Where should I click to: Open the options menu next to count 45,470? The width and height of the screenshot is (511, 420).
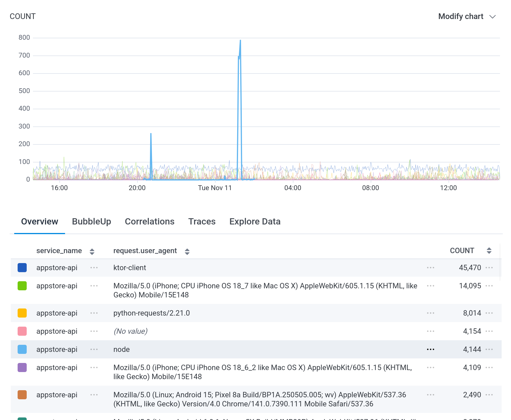pyautogui.click(x=489, y=268)
